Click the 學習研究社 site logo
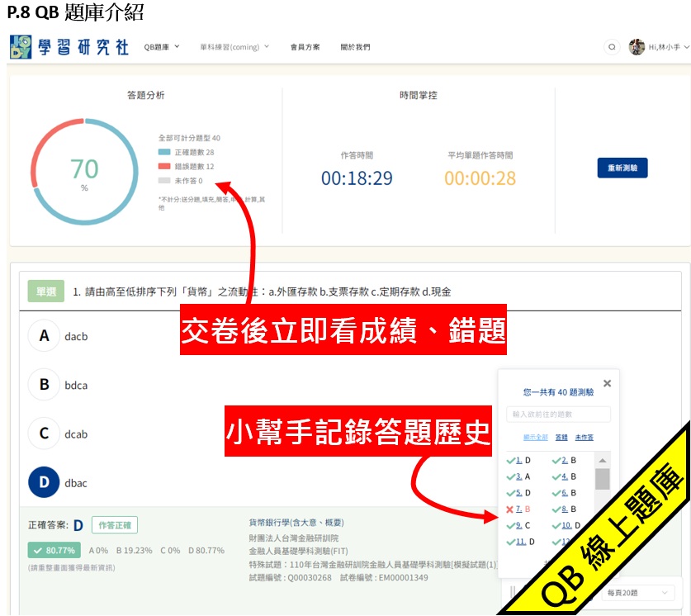This screenshot has width=691, height=616. pos(69,47)
